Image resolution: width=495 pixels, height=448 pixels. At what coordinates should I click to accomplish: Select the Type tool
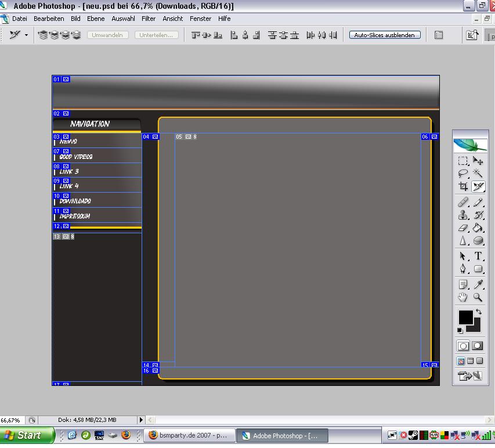point(478,256)
